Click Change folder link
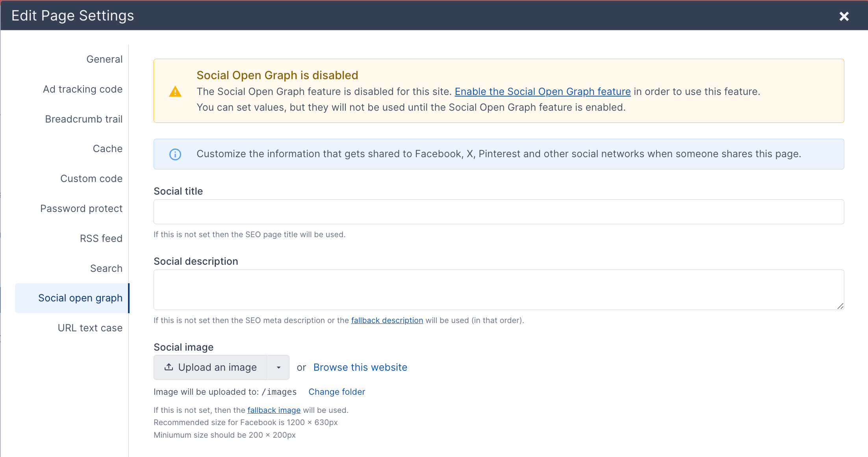This screenshot has width=868, height=457. click(337, 392)
